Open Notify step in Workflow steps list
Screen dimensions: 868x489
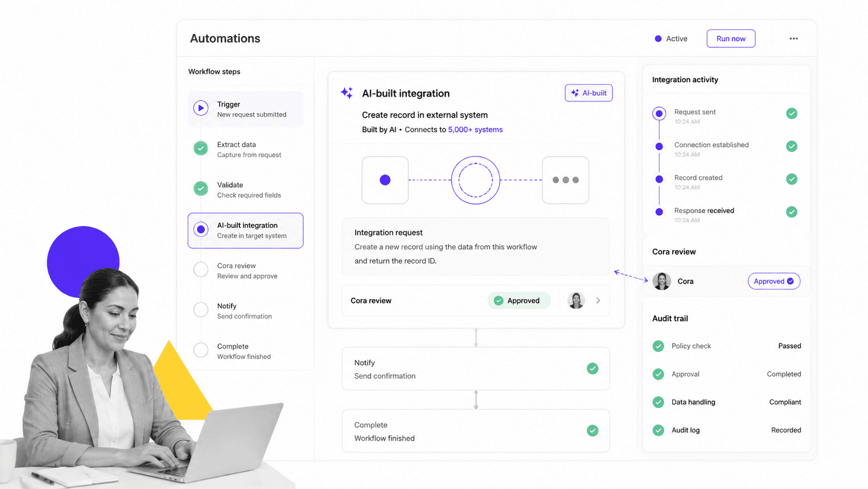click(x=246, y=311)
